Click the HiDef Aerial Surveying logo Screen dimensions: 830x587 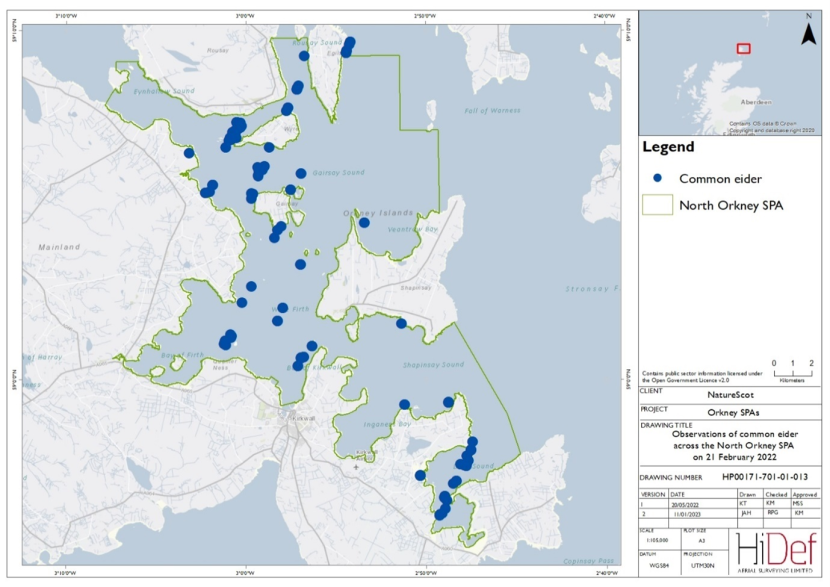pyautogui.click(x=776, y=552)
